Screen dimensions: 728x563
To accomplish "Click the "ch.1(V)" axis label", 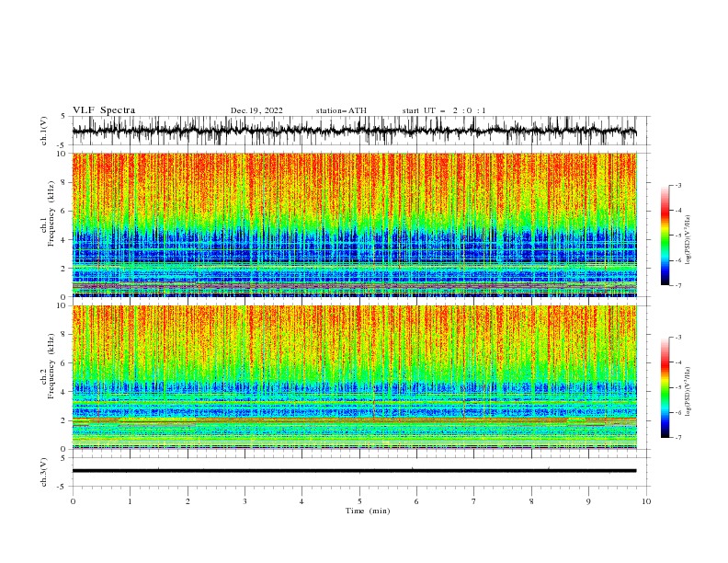I will coord(44,131).
